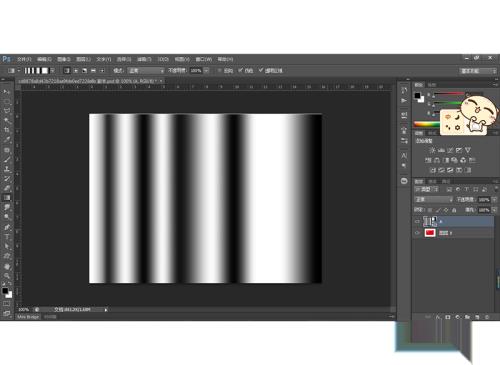Select the History Brush tool
Viewport: 500px width, 365px height.
[x=7, y=179]
